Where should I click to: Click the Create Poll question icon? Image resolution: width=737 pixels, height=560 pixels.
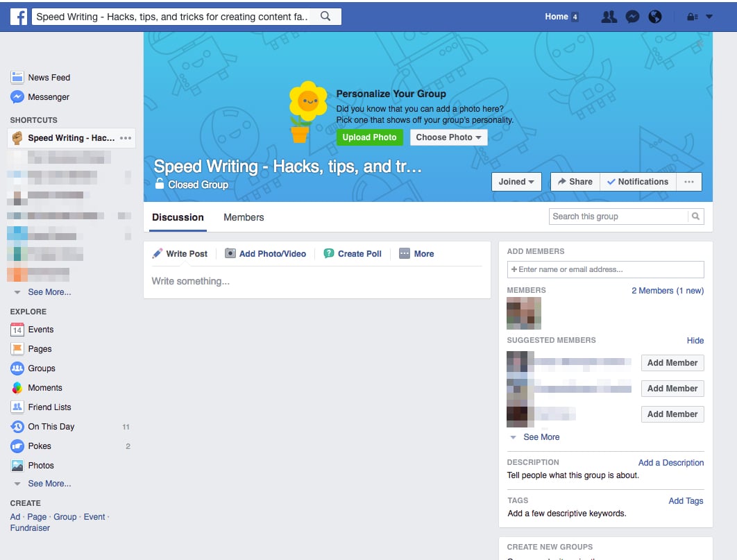329,254
